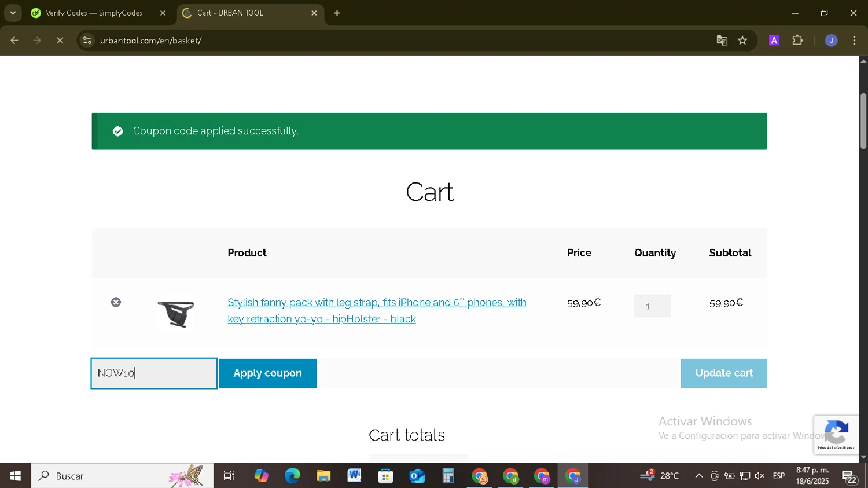Image resolution: width=868 pixels, height=488 pixels.
Task: Open the first Chrome taskbar icon
Action: click(480, 476)
